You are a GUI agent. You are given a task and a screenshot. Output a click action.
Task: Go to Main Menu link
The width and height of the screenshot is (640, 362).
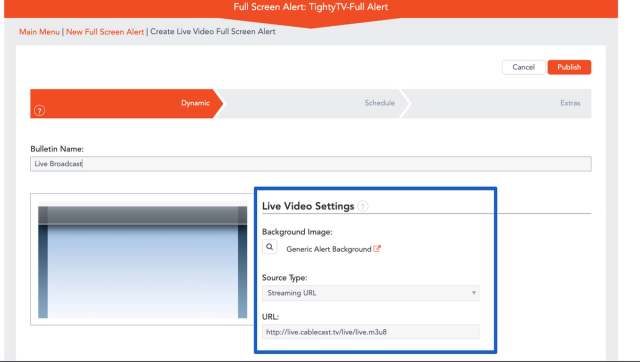[x=39, y=32]
